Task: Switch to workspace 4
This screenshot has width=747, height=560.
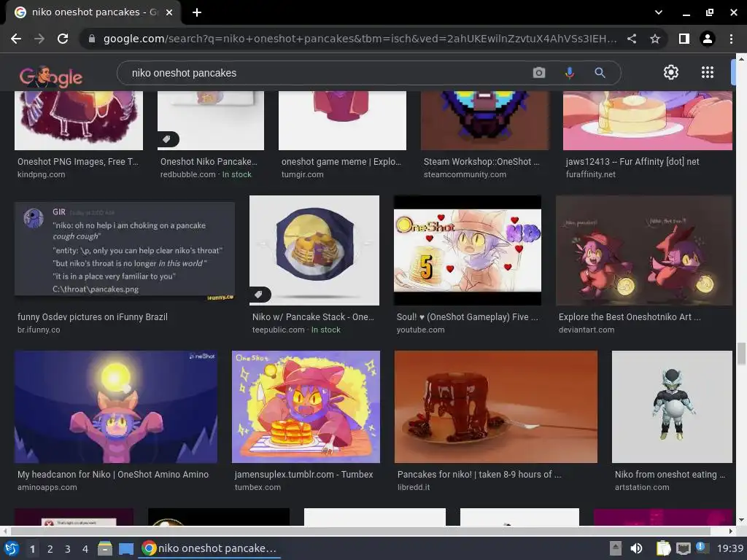Action: 85,549
